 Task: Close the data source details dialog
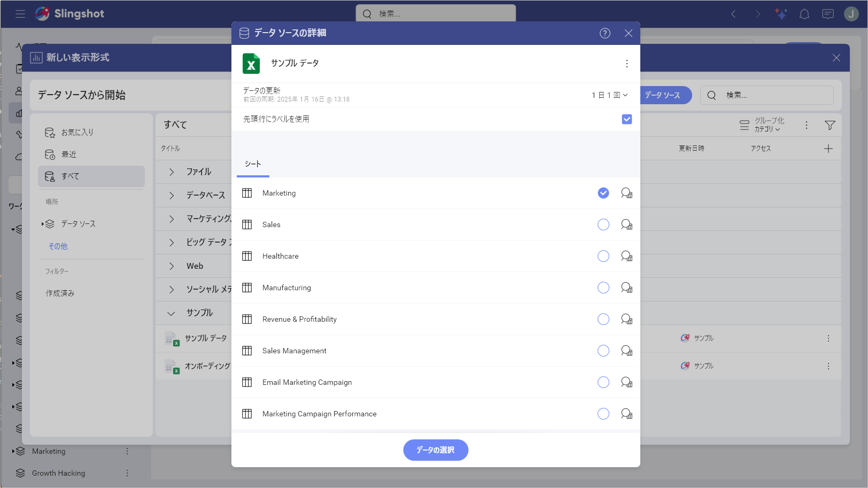tap(629, 33)
